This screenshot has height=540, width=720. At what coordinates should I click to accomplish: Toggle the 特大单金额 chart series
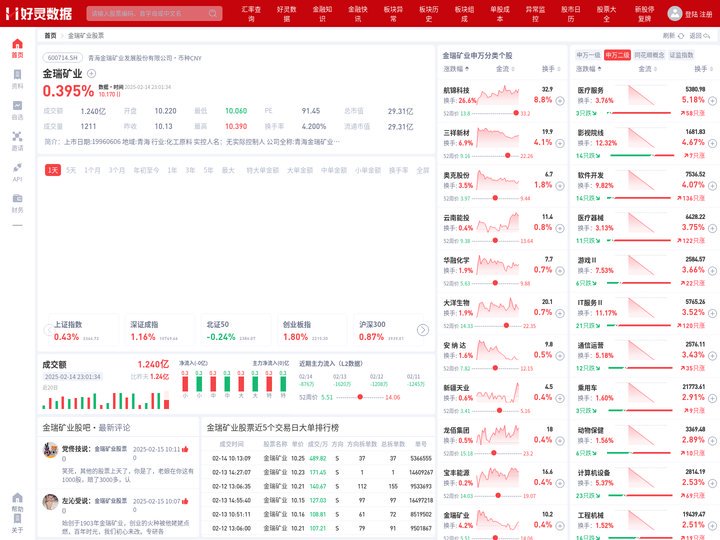tap(263, 170)
